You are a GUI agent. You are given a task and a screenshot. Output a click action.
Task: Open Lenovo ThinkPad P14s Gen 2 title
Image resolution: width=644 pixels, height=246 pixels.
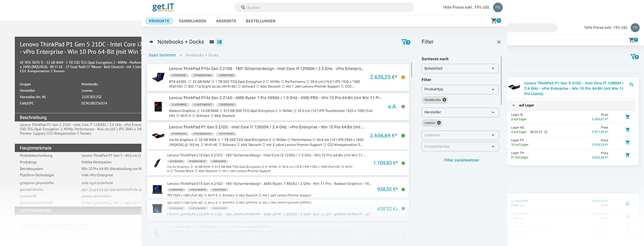tap(276, 98)
